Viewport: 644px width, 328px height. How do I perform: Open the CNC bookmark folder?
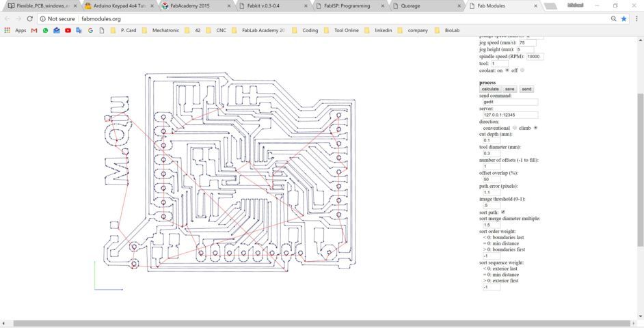click(x=216, y=30)
